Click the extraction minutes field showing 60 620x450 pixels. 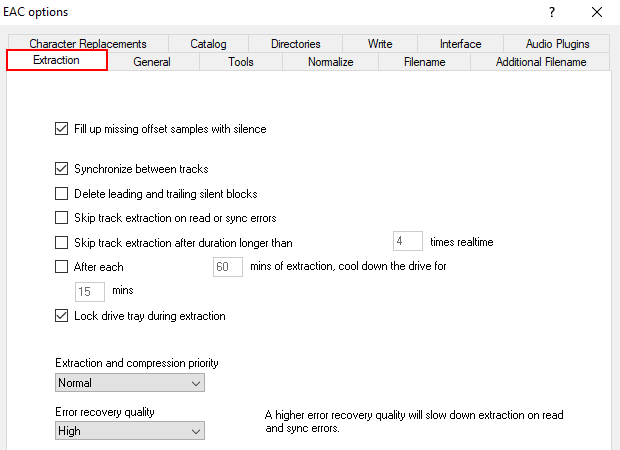pos(228,267)
